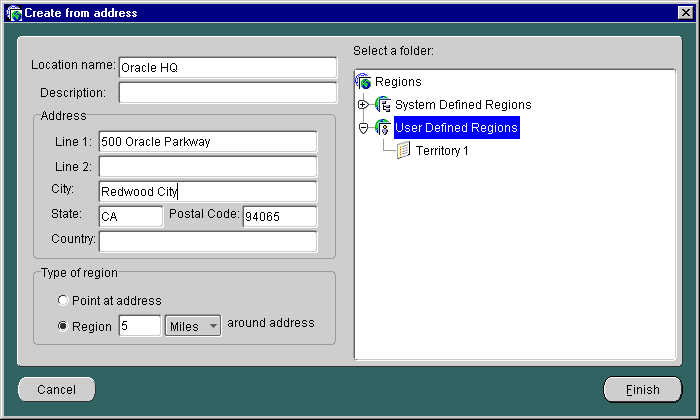Click the System Defined Regions folder icon
The width and height of the screenshot is (700, 420).
[383, 104]
